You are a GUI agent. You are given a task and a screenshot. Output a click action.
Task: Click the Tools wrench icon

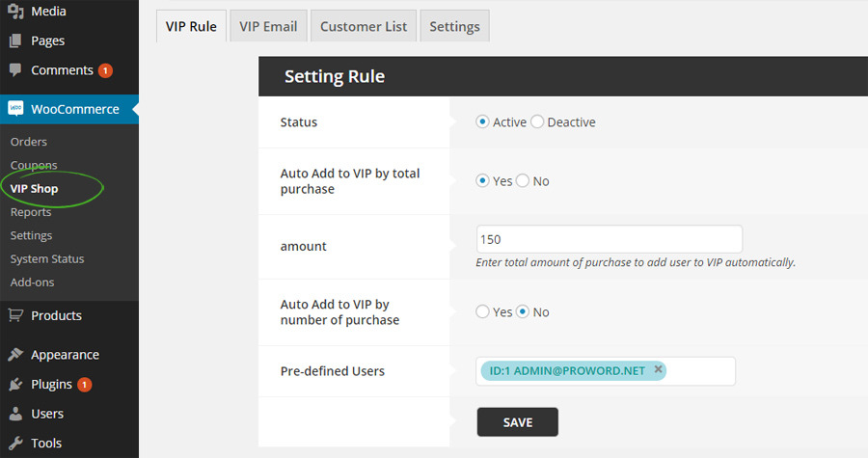[x=15, y=444]
